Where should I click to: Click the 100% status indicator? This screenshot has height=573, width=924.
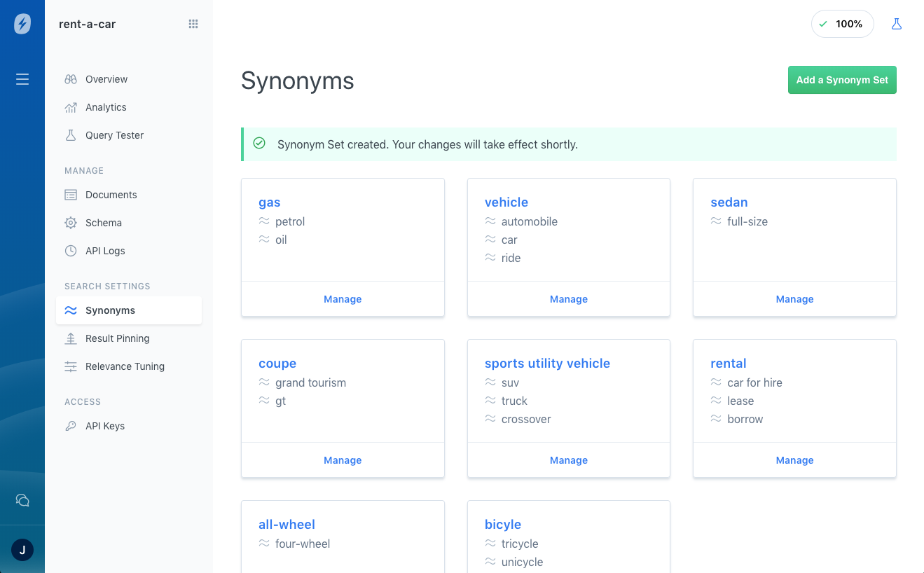pos(842,24)
